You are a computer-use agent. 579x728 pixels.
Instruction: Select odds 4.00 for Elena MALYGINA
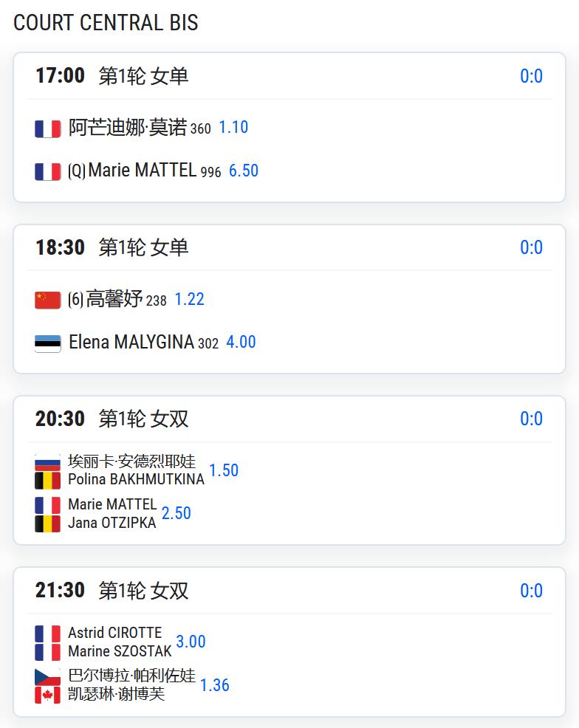point(241,342)
